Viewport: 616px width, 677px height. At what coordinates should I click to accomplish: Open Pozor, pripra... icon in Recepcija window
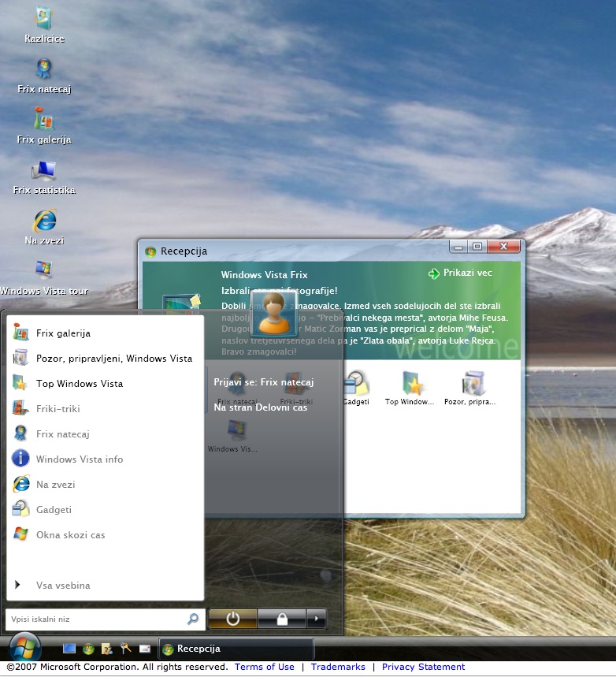(x=470, y=389)
